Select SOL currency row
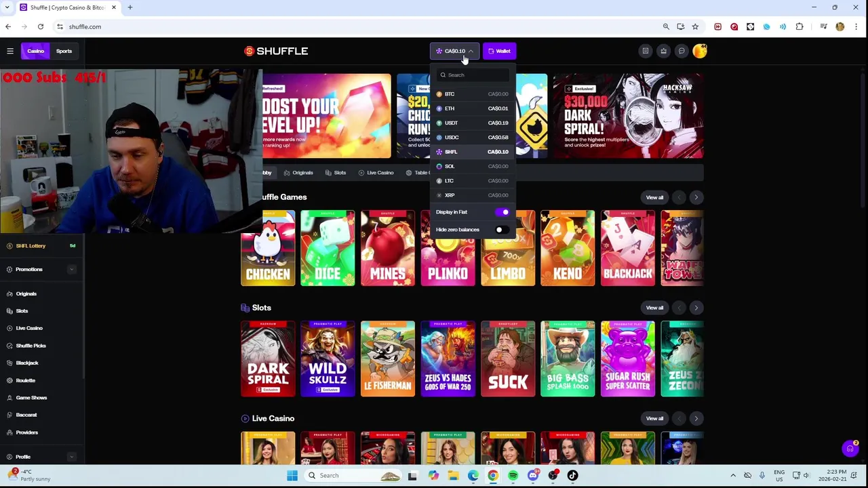 (x=472, y=166)
